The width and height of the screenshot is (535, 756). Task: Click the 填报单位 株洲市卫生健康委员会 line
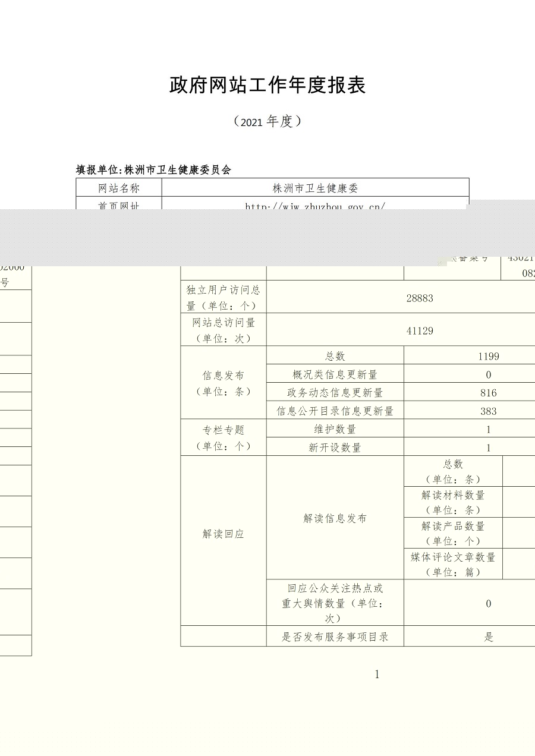coord(153,169)
